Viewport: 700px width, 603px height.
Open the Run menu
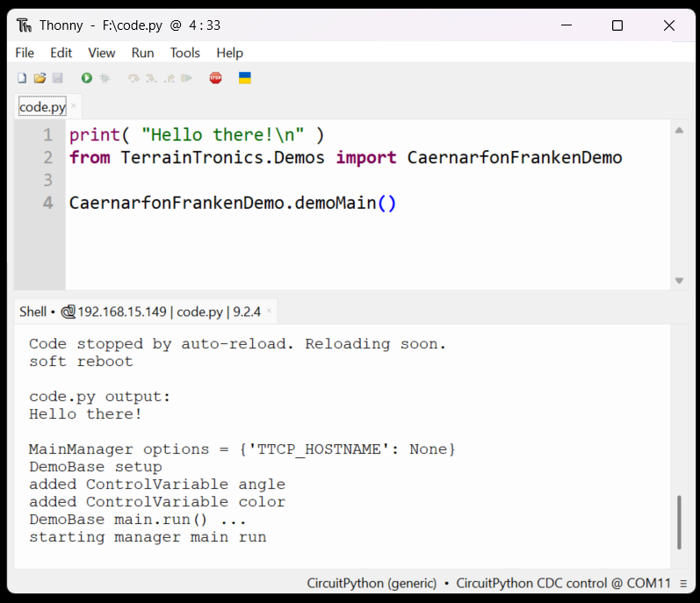click(x=142, y=53)
